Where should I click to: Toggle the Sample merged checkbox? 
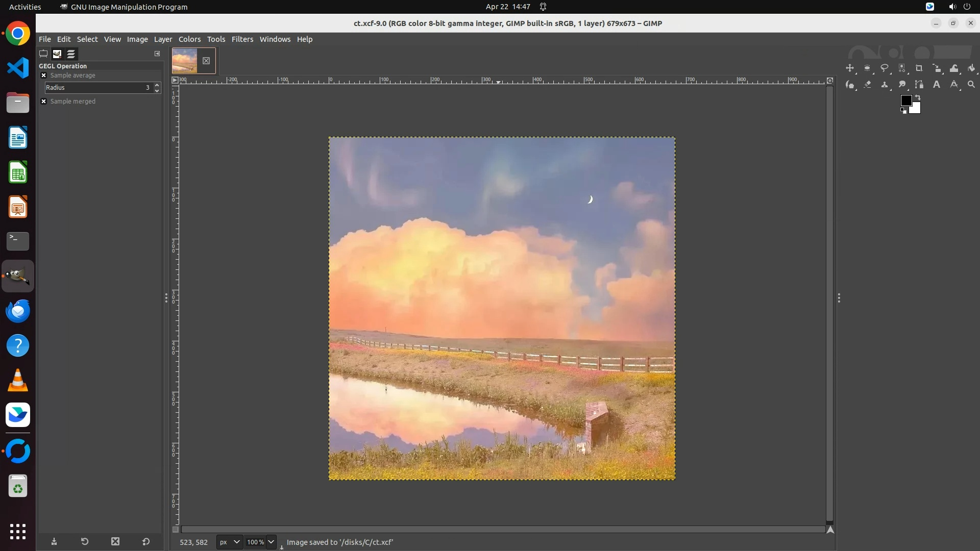pyautogui.click(x=44, y=102)
